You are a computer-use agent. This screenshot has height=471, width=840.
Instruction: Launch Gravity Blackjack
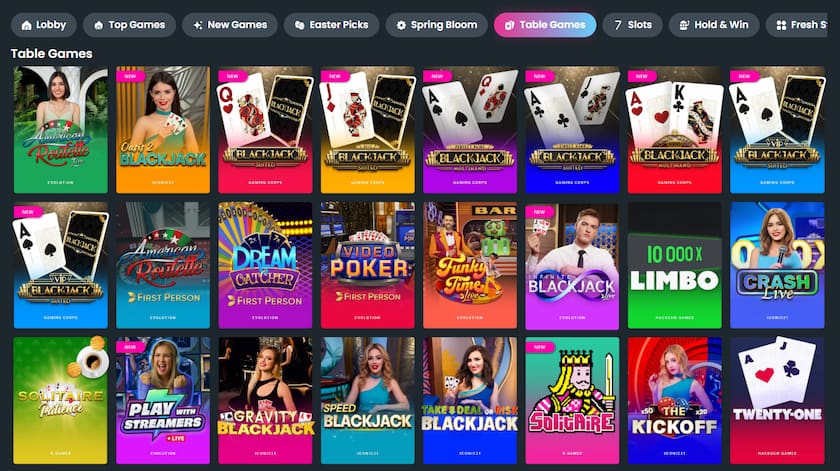point(265,400)
